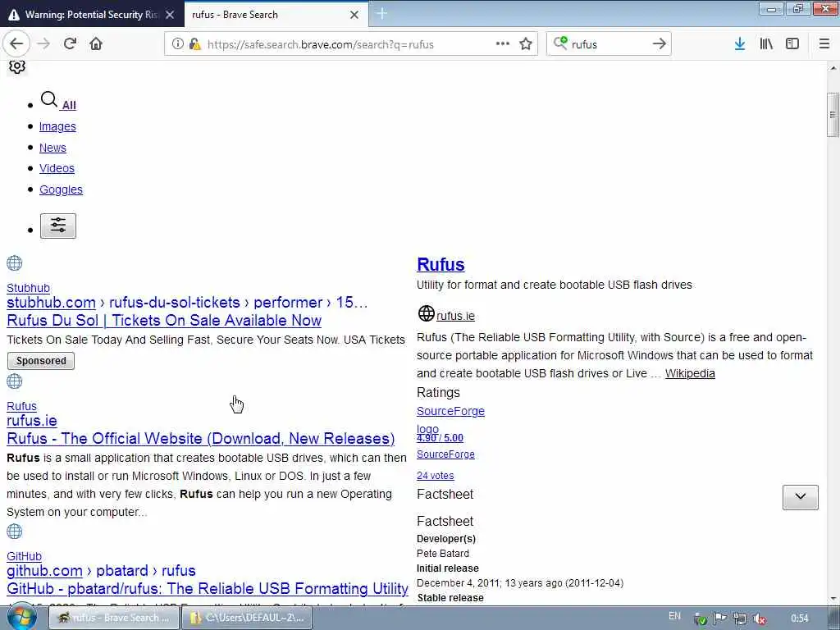Click the browser search box containing rufus
The image size is (840, 630).
tap(608, 44)
